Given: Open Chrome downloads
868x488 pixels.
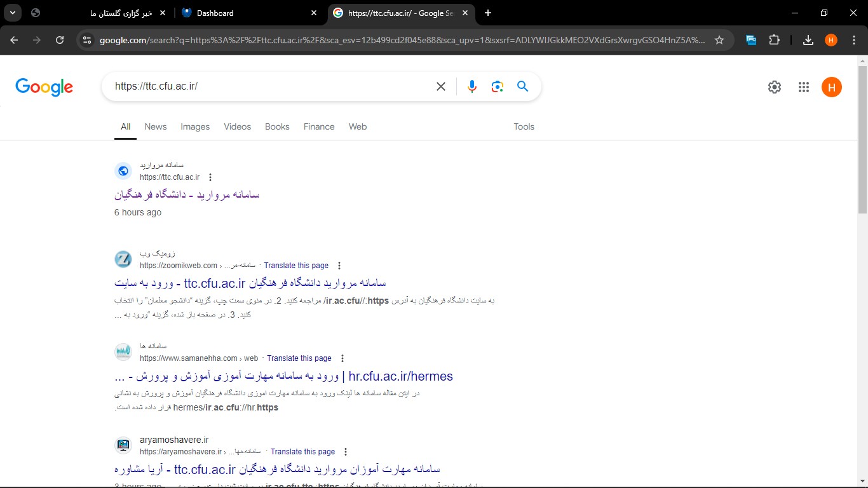Looking at the screenshot, I should (808, 40).
